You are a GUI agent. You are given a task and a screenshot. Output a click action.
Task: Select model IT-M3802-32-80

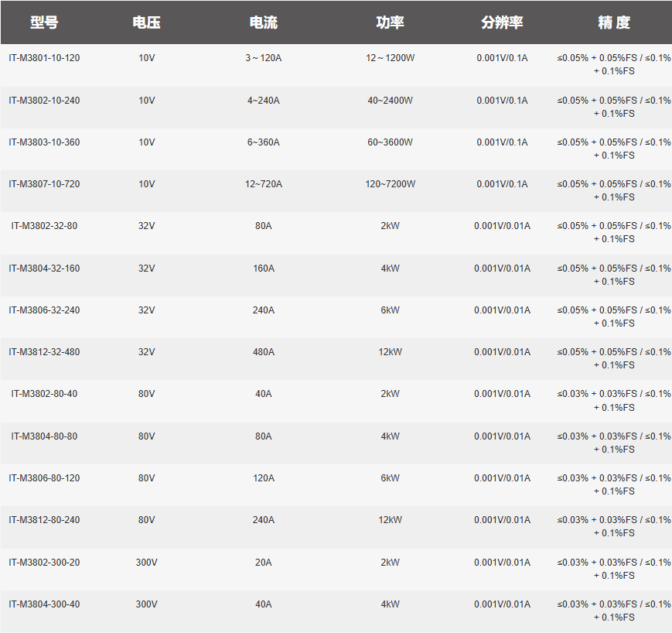pos(44,226)
